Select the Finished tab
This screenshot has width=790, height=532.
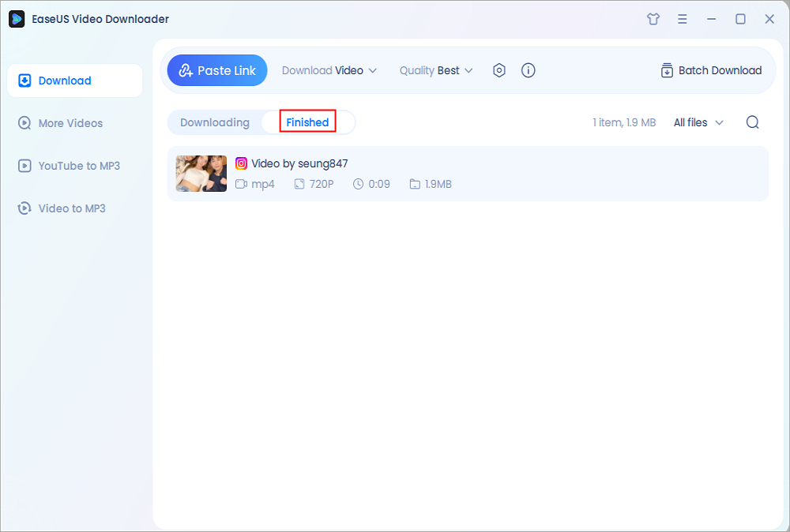[307, 123]
